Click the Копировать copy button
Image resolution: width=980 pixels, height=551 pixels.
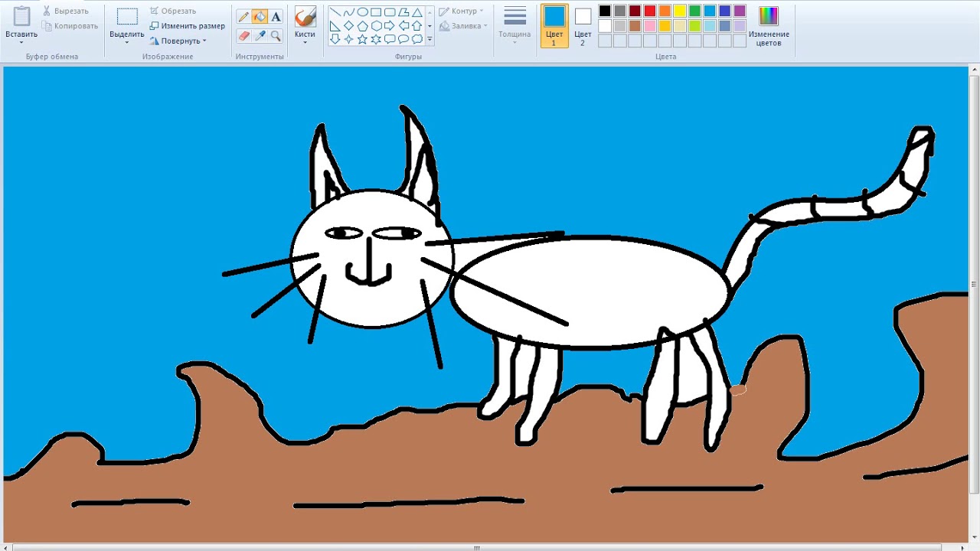(x=70, y=26)
